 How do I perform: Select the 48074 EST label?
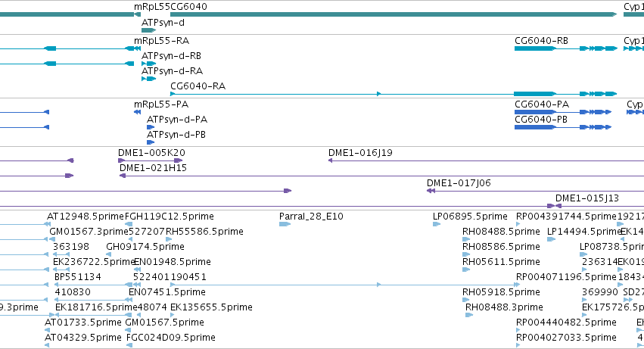coord(152,308)
